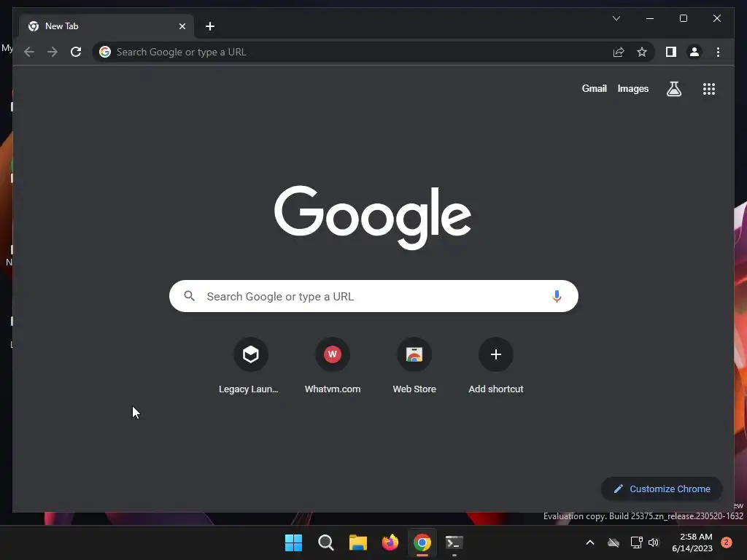Screen dimensions: 747x560
Task: Open Windows taskbar search
Action: pyautogui.click(x=326, y=542)
